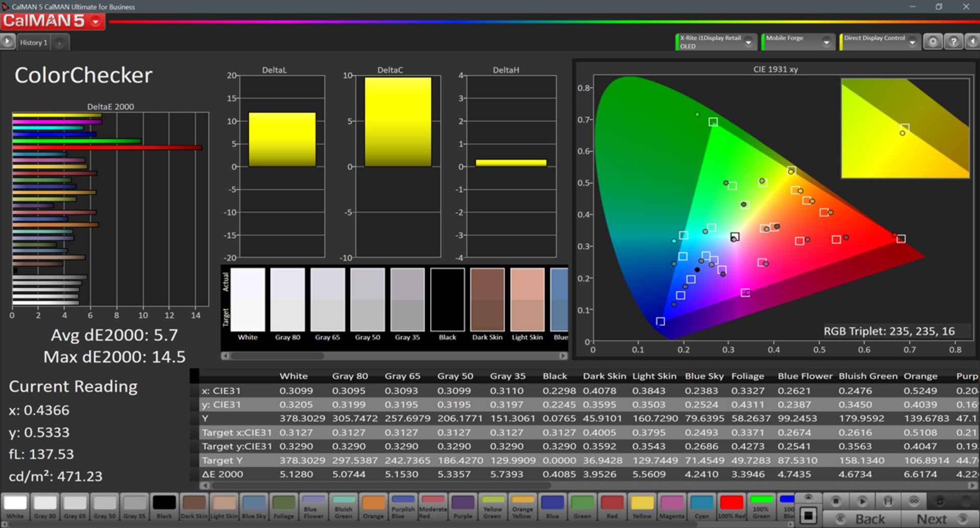This screenshot has width=980, height=528.
Task: Open settings via the gear icon
Action: tap(933, 42)
